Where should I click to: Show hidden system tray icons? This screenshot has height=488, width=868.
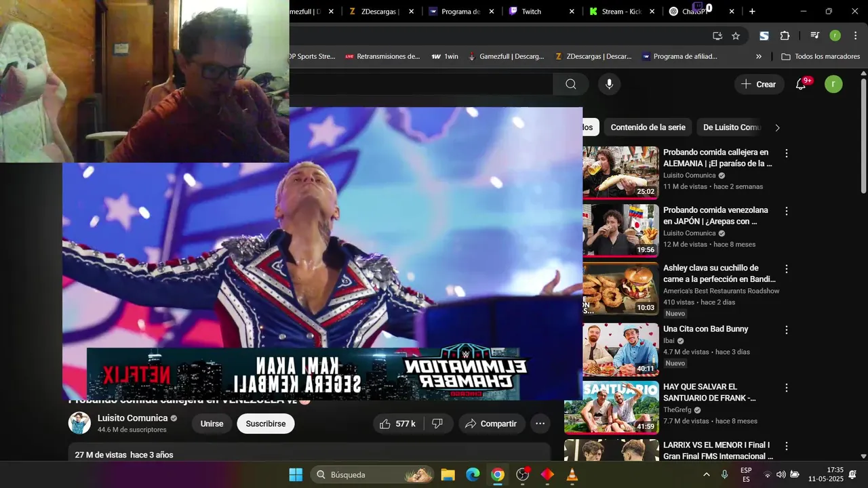coord(707,474)
